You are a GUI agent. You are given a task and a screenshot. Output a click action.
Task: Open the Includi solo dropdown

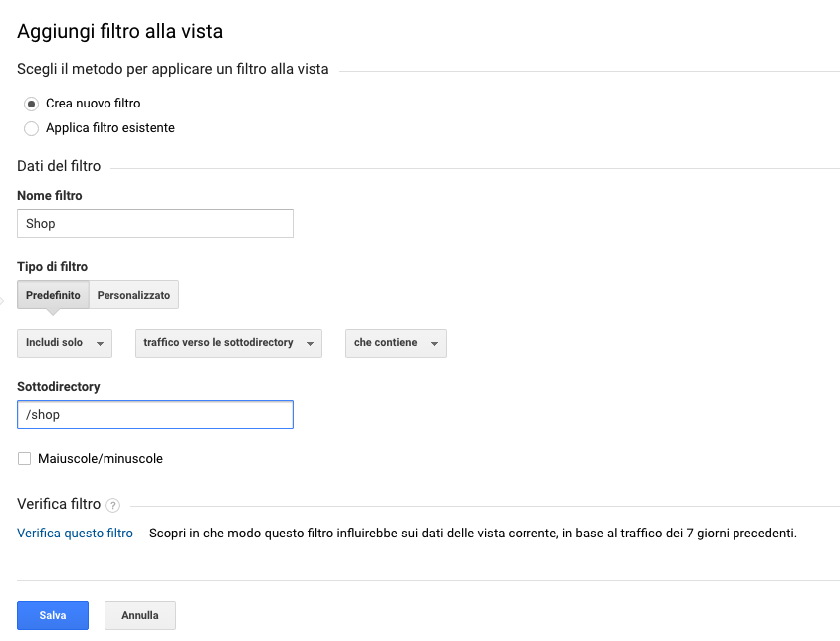click(64, 343)
